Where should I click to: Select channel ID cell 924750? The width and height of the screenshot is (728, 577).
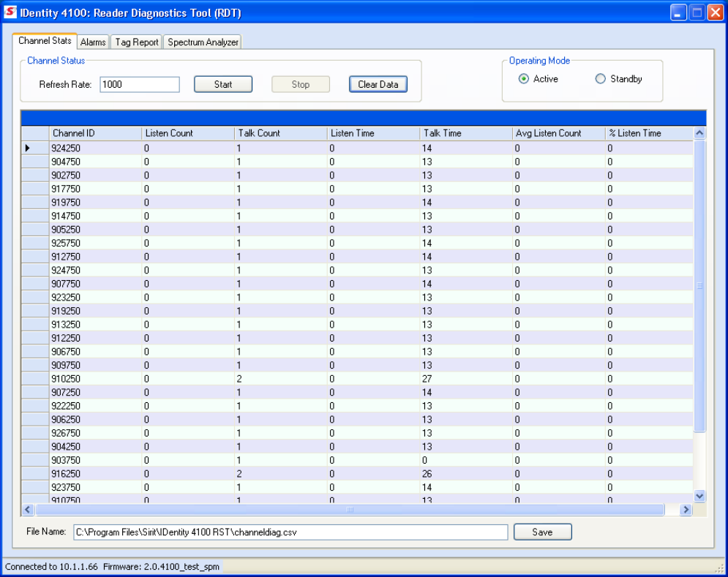point(95,270)
